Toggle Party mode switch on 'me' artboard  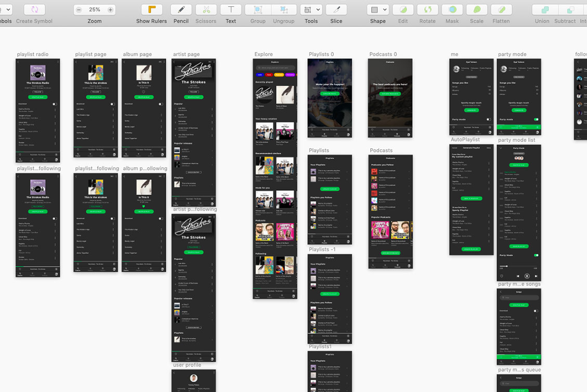click(x=488, y=119)
